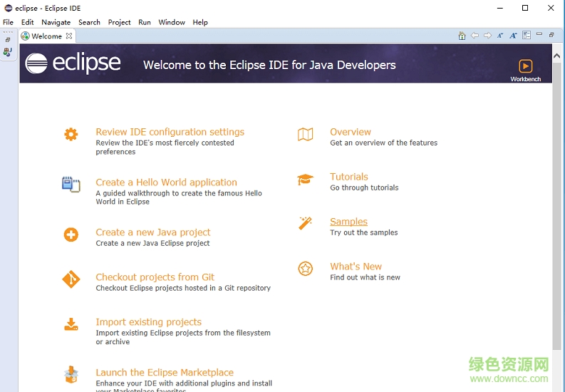
Task: Open the Run menu
Action: 145,22
